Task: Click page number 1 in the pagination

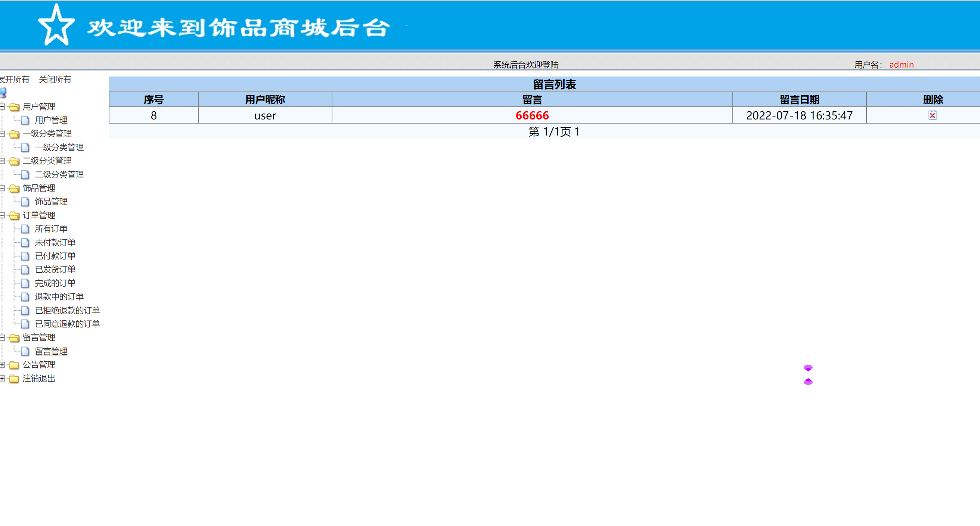Action: click(x=577, y=132)
